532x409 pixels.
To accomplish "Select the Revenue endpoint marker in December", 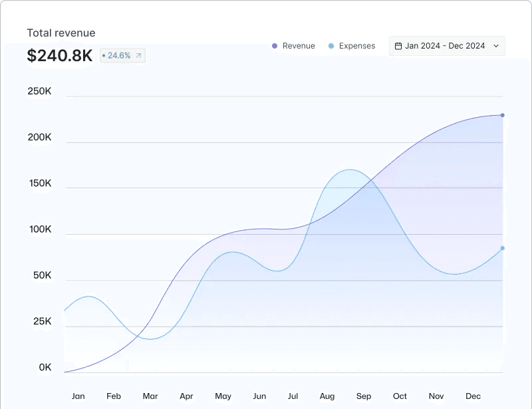I will point(503,116).
